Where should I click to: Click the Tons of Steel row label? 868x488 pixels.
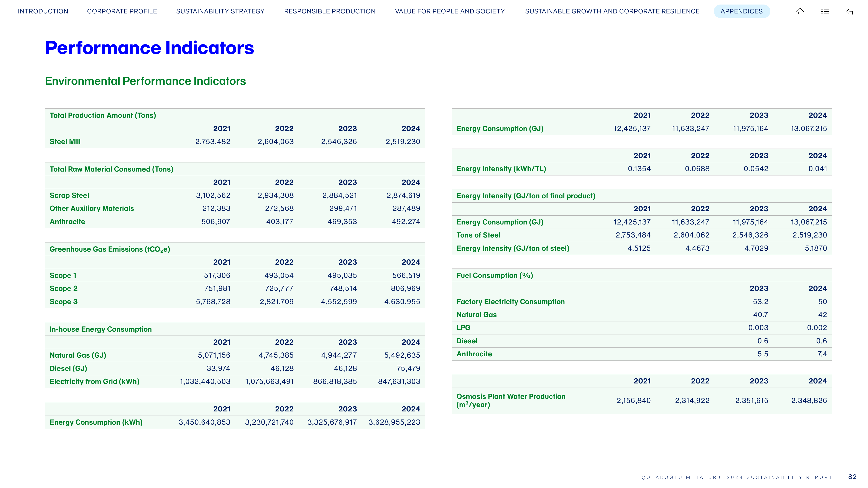point(478,235)
